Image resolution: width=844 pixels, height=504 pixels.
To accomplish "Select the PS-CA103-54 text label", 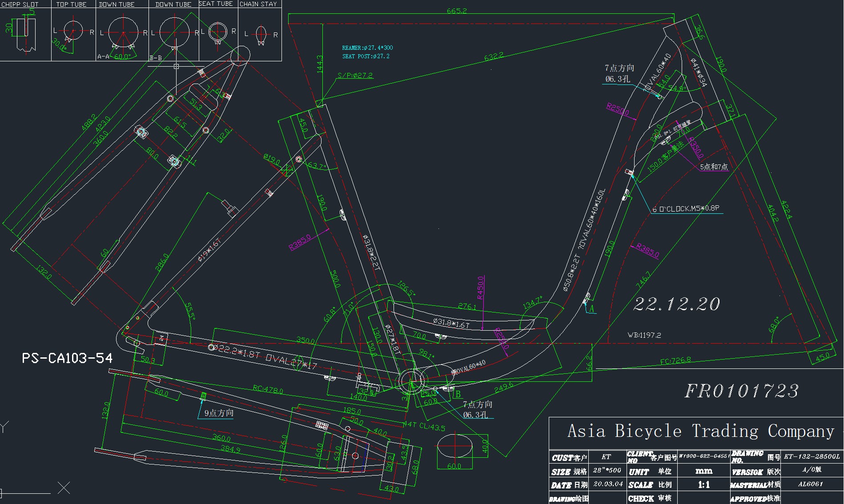I will [67, 358].
